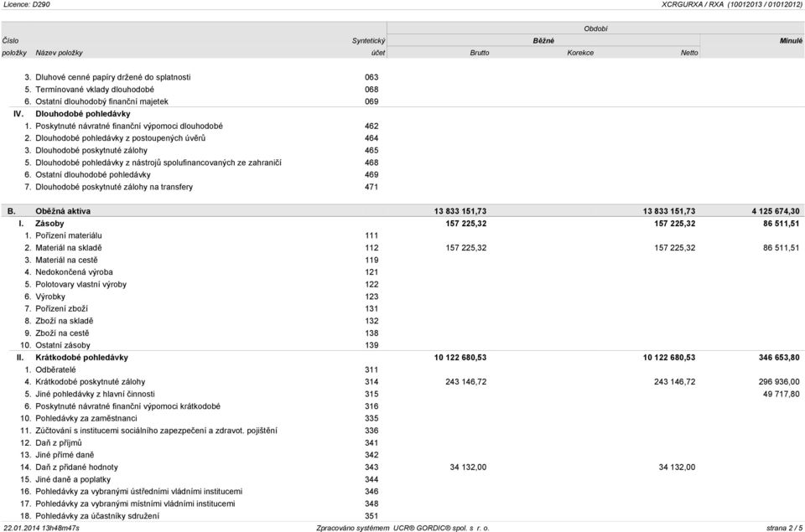Viewport: 805px width, 532px height.
Task: Click the 'Brutto' column header
Action: pyautogui.click(x=480, y=53)
